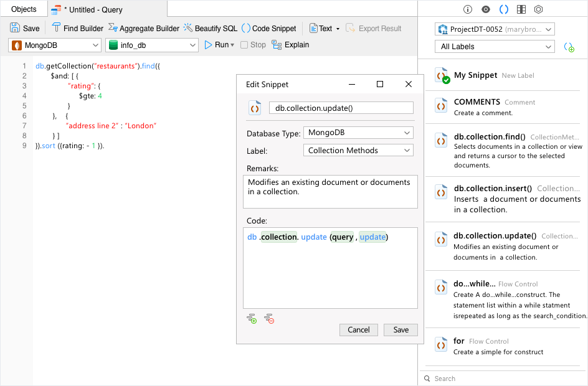Close the Edit Snippet dialog
The height and width of the screenshot is (386, 588).
pyautogui.click(x=409, y=84)
